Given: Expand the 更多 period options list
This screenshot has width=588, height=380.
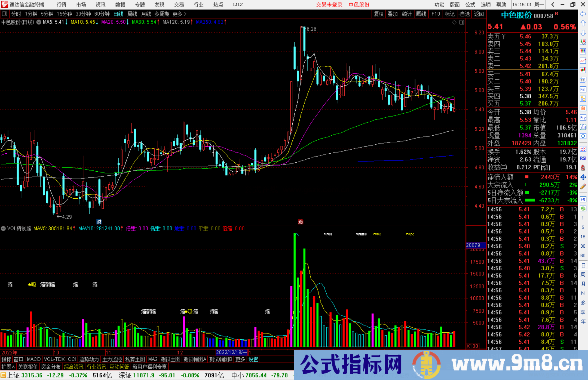Looking at the screenshot, I should 178,14.
